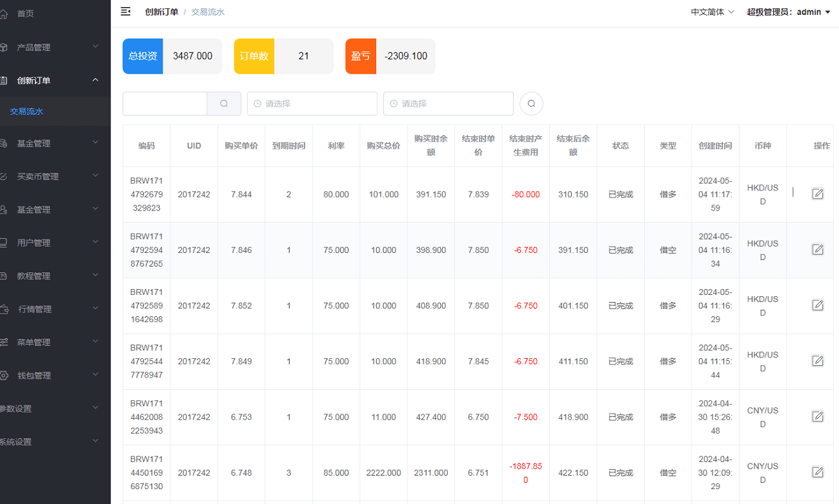Viewport: 839px width, 504px height.
Task: Select 交易流水 submenu item
Action: (26, 112)
